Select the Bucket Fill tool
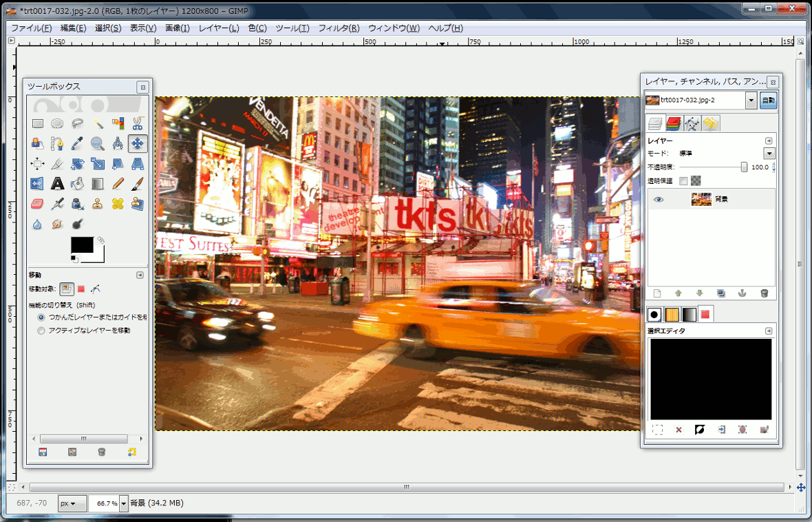The width and height of the screenshot is (812, 522). tap(78, 183)
